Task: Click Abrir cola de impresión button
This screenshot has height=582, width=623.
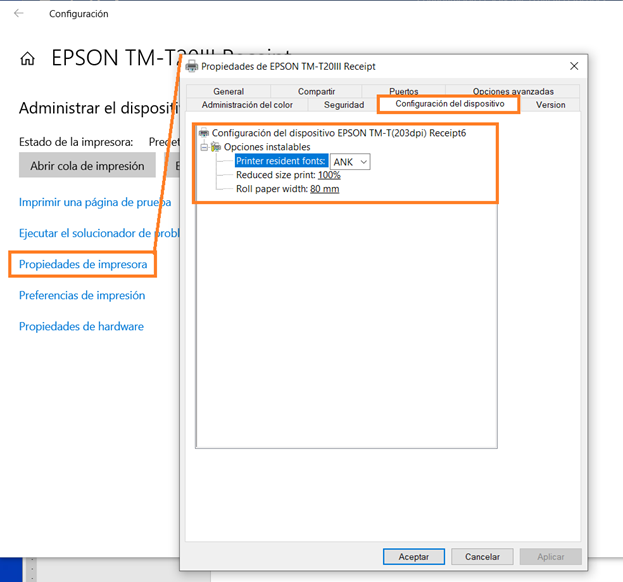Action: [87, 166]
